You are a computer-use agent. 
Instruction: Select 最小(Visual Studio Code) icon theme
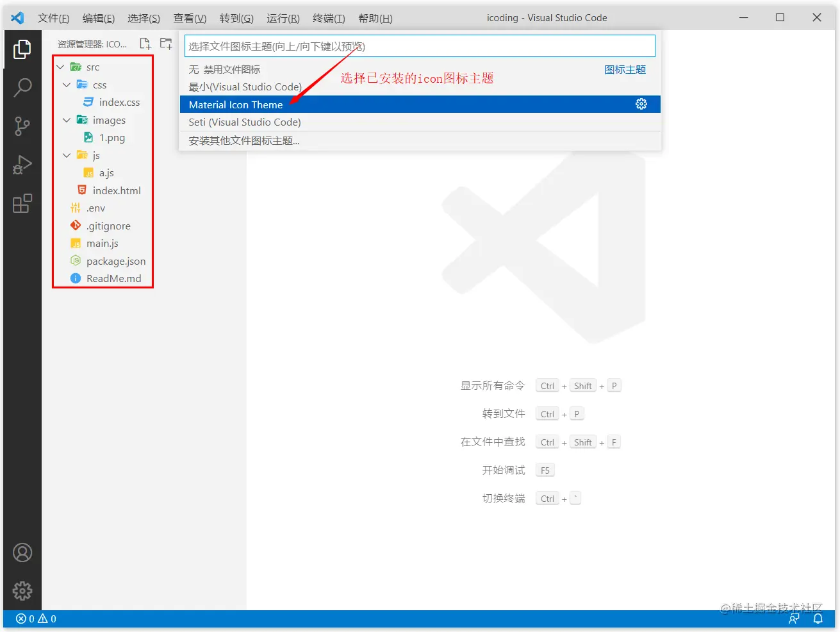420,87
